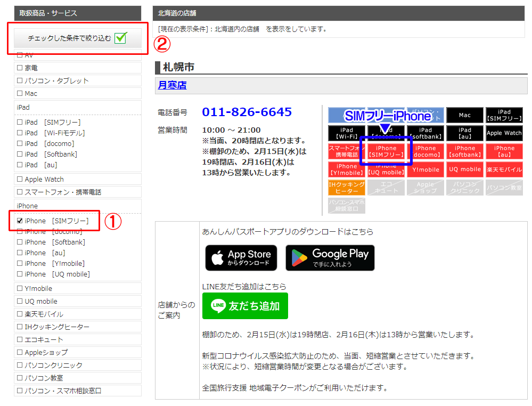Screen dimensions: 532x406
Task: Enable iPad [Wi-Fiモデル] checkbox
Action: [x=20, y=133]
